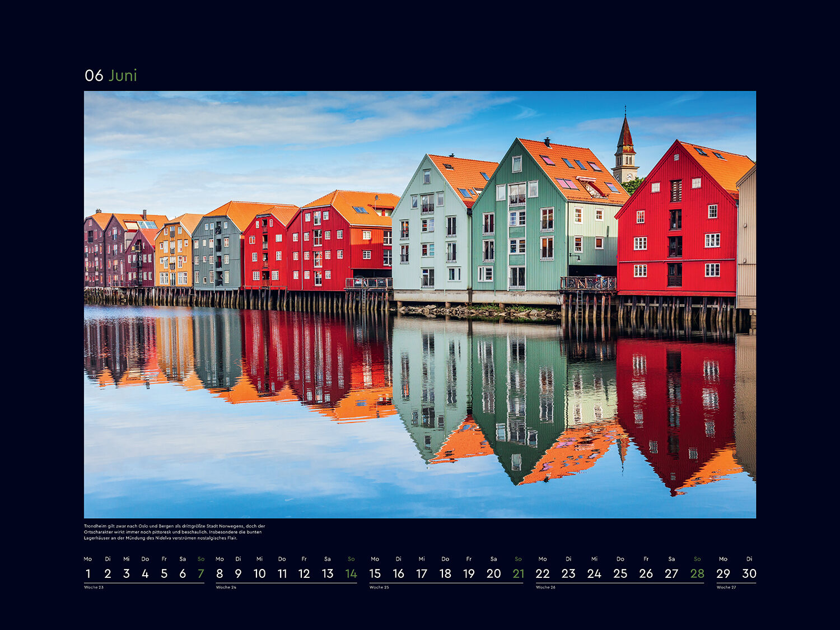Click the "Woche 24" week label
840x630 pixels.
[226, 587]
